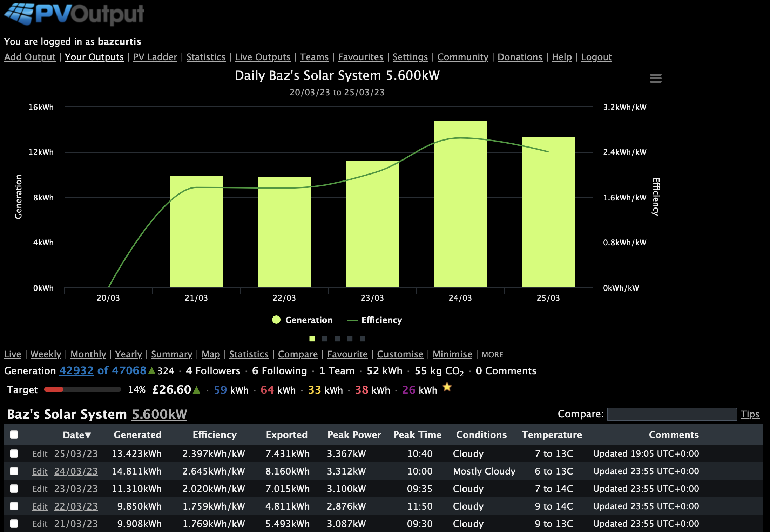Open the PV Ladder menu item
The image size is (770, 532).
click(155, 57)
